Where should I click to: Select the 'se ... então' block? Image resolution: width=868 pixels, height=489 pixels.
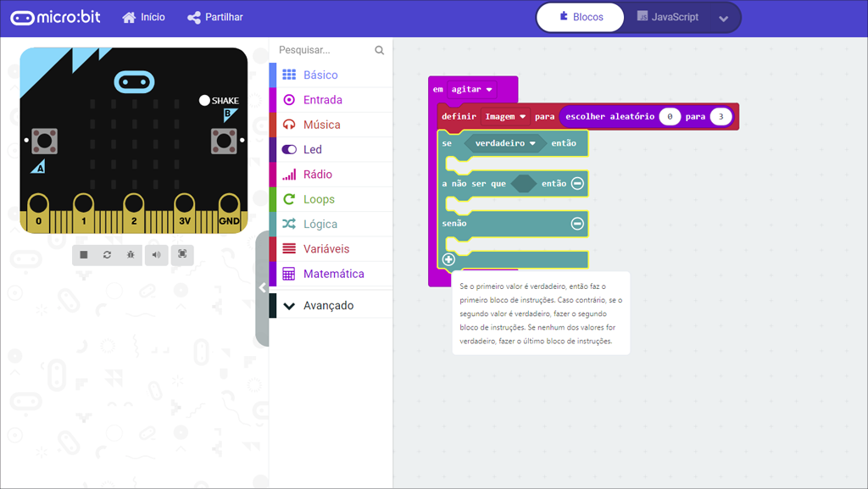pyautogui.click(x=448, y=143)
